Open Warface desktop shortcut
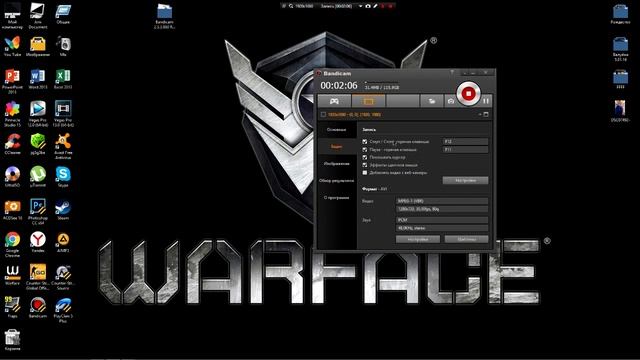This screenshot has width=640, height=360. tap(12, 275)
